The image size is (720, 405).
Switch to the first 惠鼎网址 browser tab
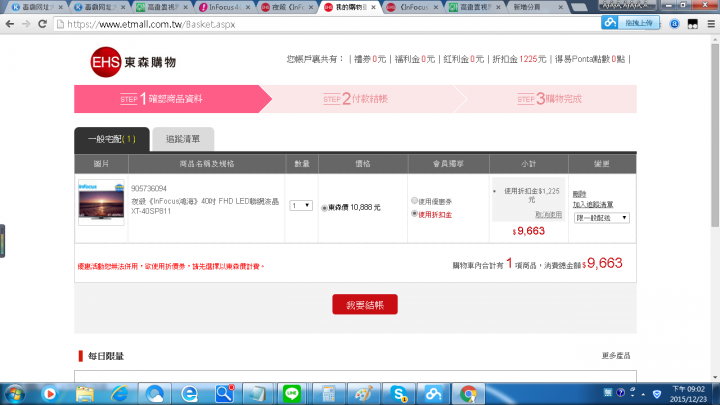[37, 7]
